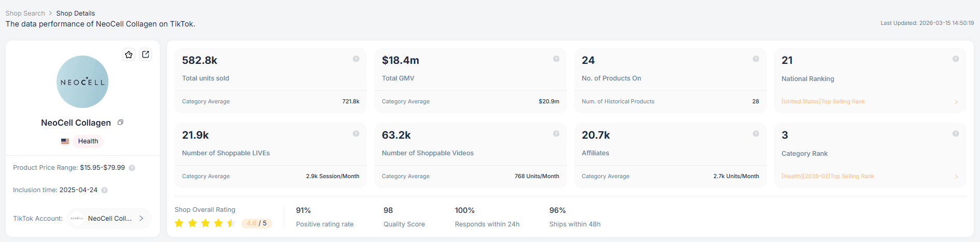980x242 pixels.
Task: Click help icon beside Product Price Range
Action: tap(132, 168)
